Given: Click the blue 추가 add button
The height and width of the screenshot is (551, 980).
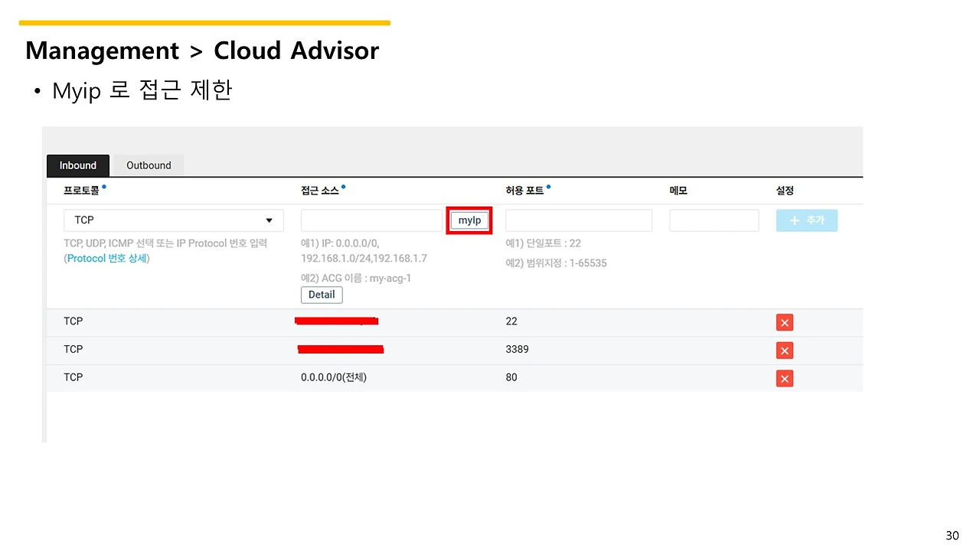Looking at the screenshot, I should point(806,220).
